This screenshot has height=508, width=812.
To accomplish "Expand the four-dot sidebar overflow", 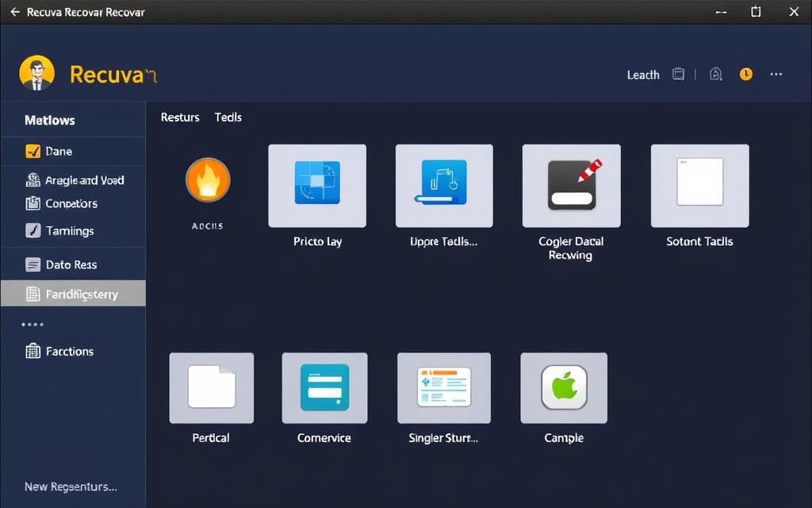I will coord(32,325).
